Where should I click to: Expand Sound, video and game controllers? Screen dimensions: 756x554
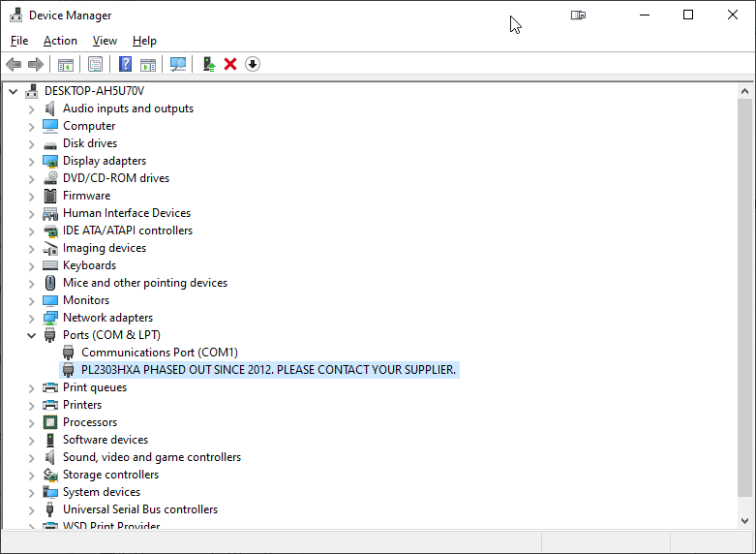[x=31, y=458]
